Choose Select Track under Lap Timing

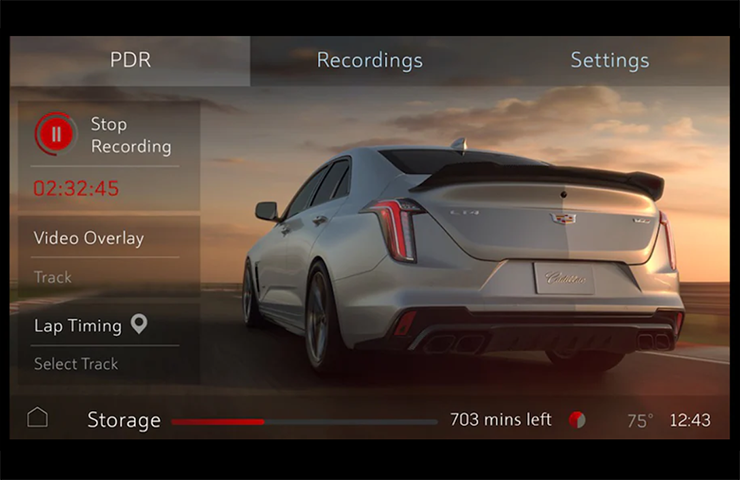click(x=76, y=364)
